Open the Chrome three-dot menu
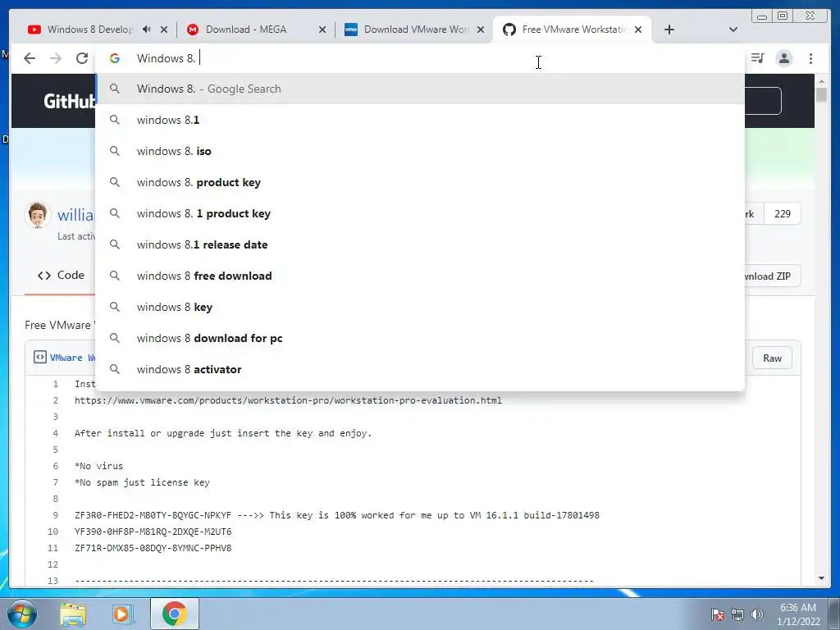The image size is (840, 630). coord(810,58)
